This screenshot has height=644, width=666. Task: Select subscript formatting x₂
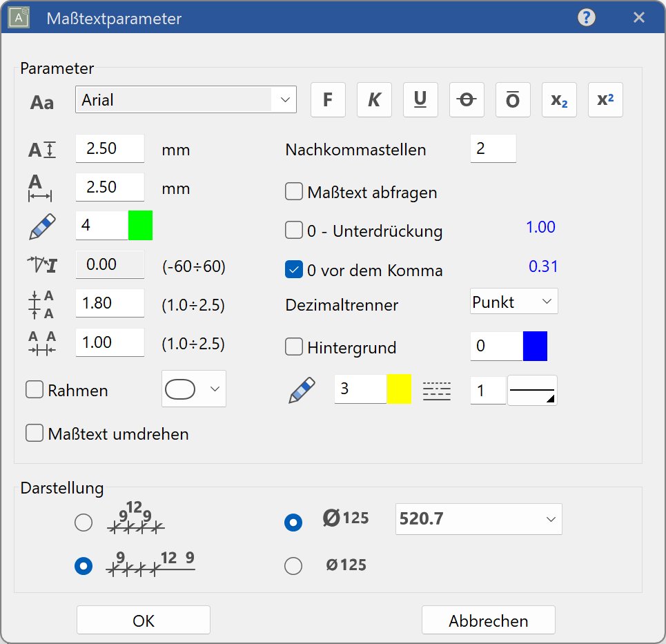tap(559, 99)
